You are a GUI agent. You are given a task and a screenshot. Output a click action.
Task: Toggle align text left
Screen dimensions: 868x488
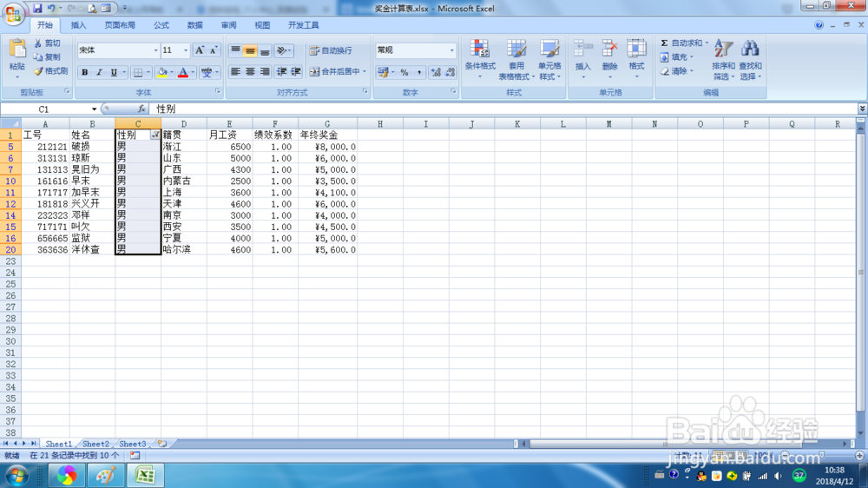pos(235,71)
